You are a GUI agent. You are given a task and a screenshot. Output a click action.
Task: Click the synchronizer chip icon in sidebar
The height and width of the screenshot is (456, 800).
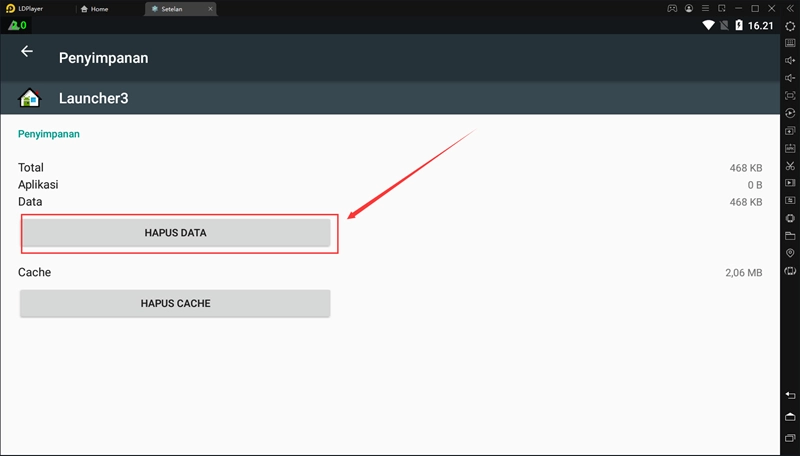point(790,218)
